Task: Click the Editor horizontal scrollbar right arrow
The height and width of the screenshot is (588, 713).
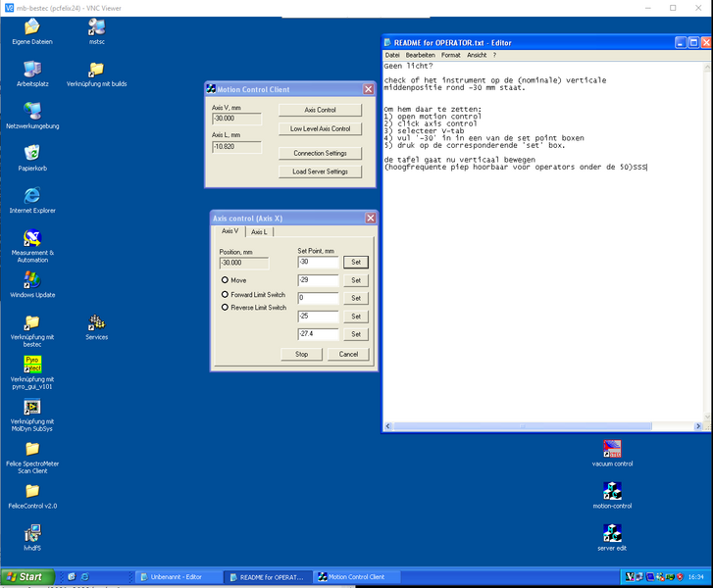Action: (698, 426)
